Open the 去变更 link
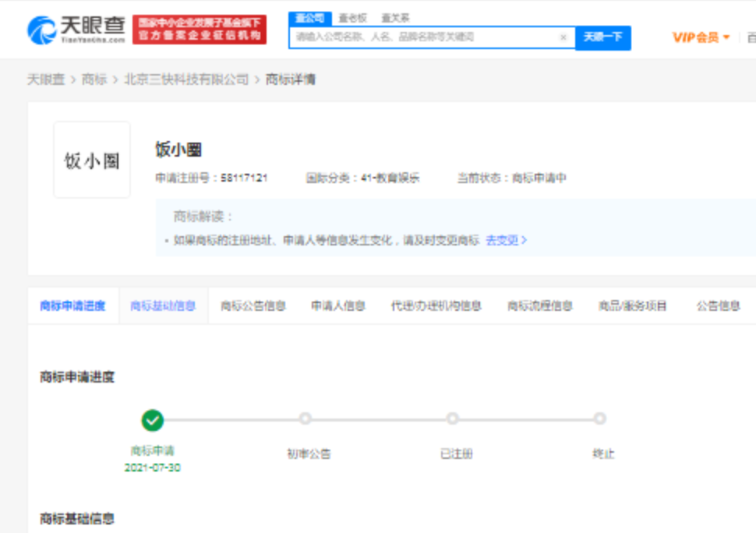The width and height of the screenshot is (756, 533). point(506,241)
